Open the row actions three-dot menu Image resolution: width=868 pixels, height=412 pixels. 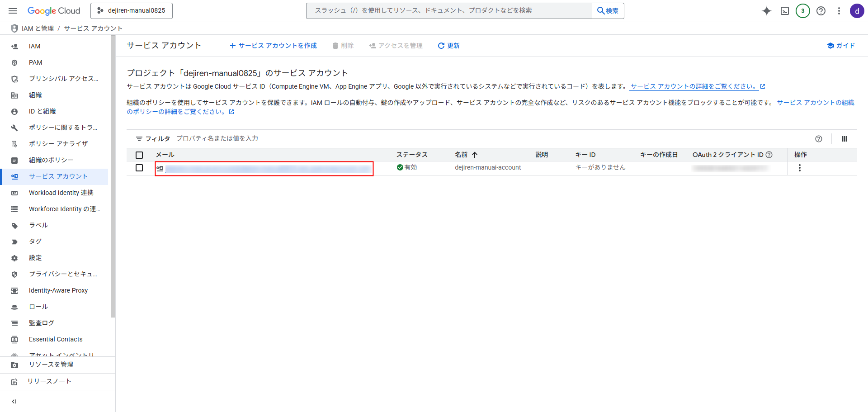pyautogui.click(x=799, y=168)
